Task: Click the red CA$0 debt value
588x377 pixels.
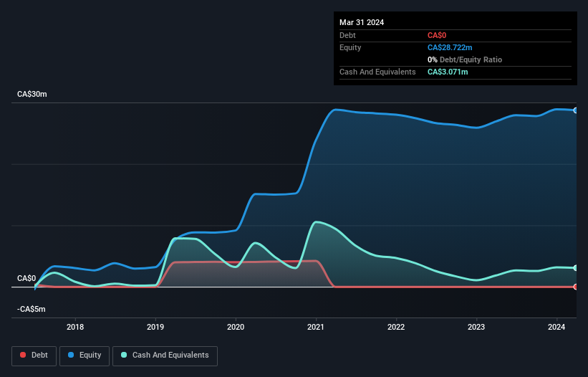Action: 437,35
